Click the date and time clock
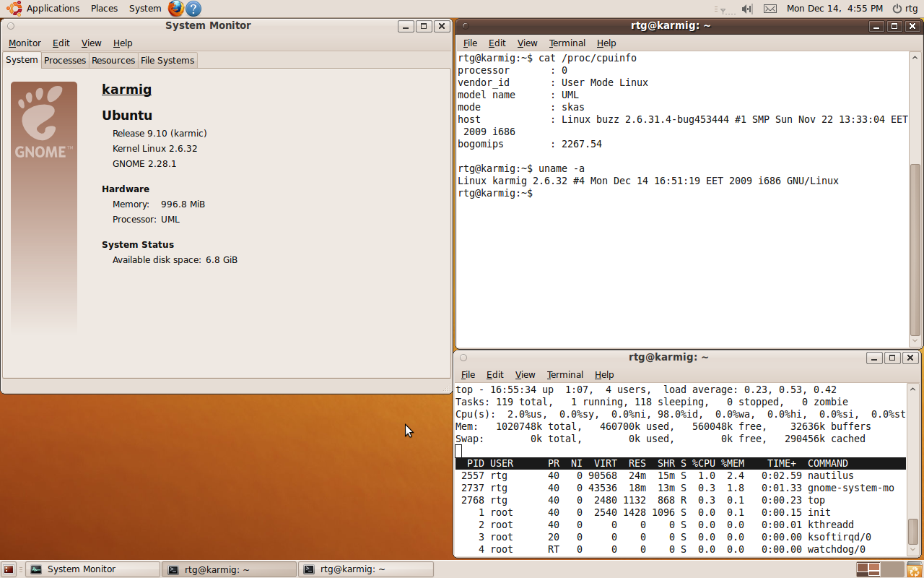924x578 pixels. 835,9
